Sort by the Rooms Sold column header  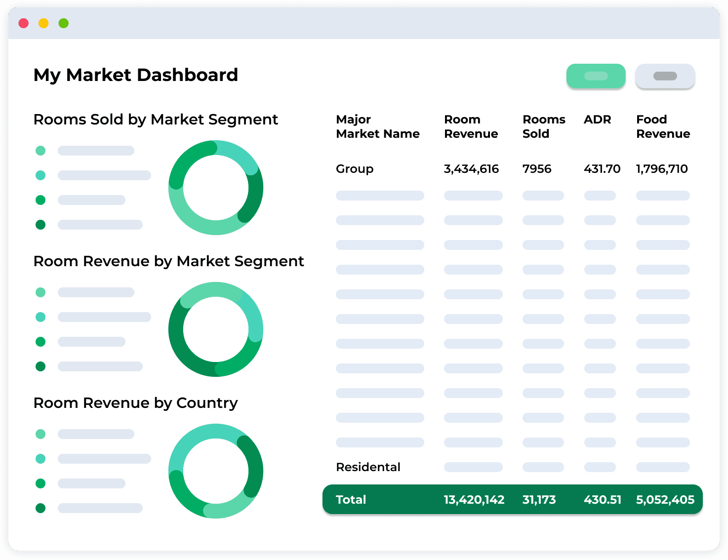(x=543, y=126)
